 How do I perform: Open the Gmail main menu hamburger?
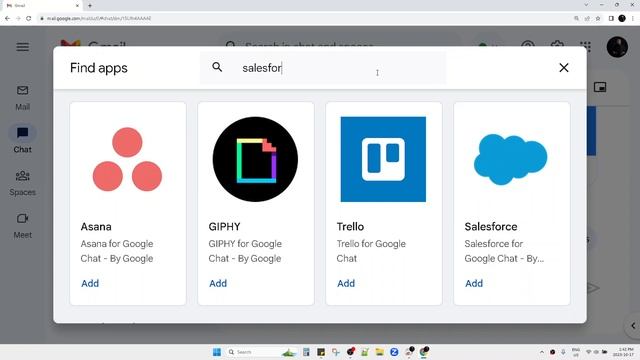tap(22, 47)
